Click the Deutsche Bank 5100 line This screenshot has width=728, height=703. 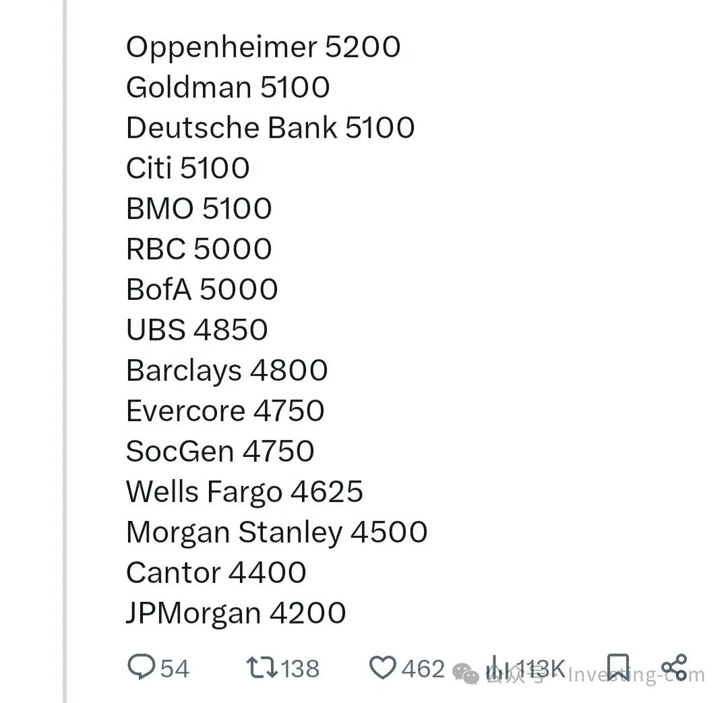pos(270,128)
